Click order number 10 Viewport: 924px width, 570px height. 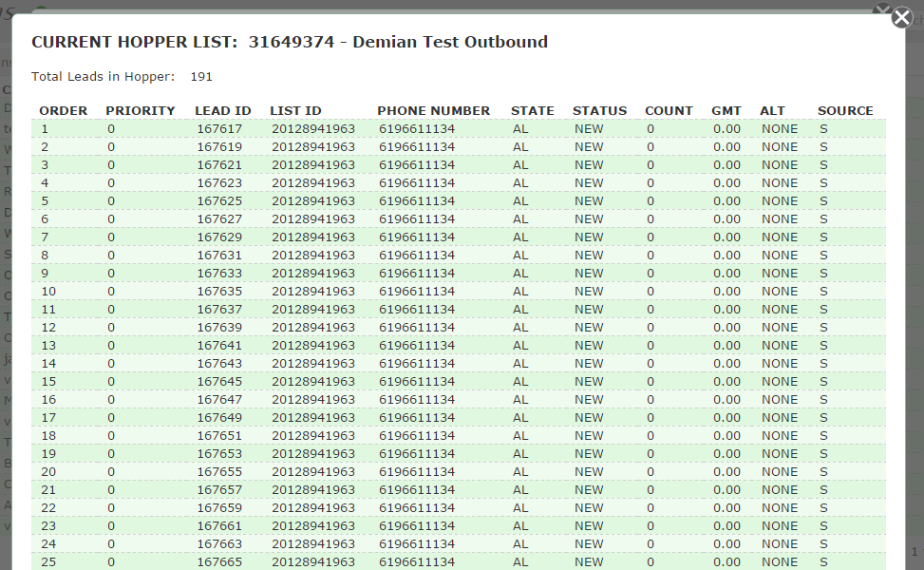click(48, 292)
